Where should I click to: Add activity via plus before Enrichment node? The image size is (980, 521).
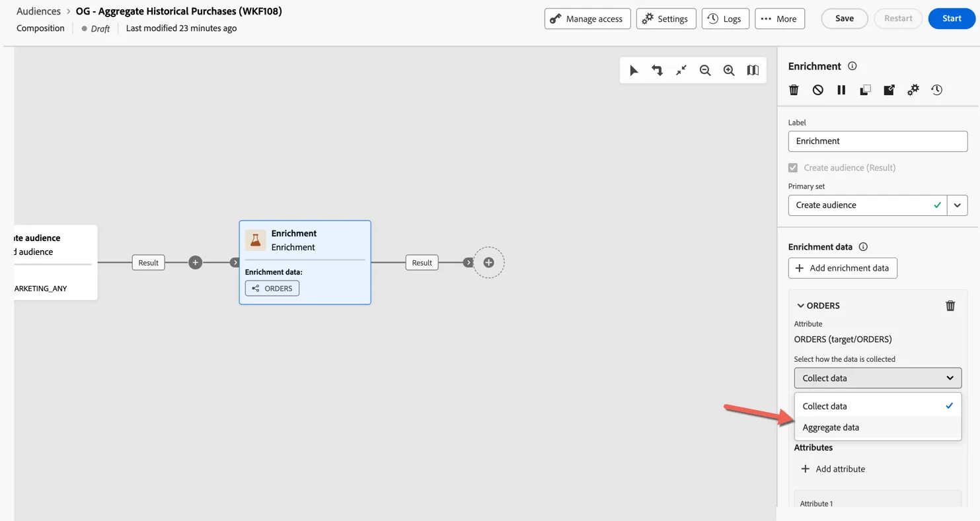[195, 263]
